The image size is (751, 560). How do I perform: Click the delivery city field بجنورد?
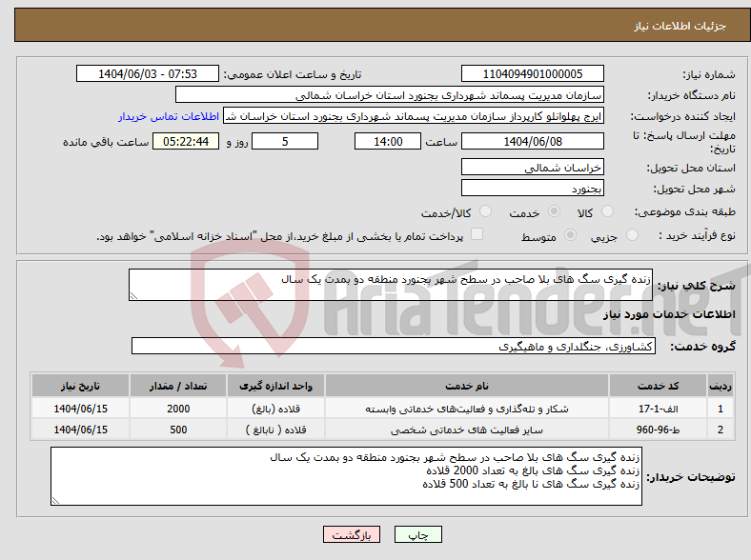tap(533, 188)
